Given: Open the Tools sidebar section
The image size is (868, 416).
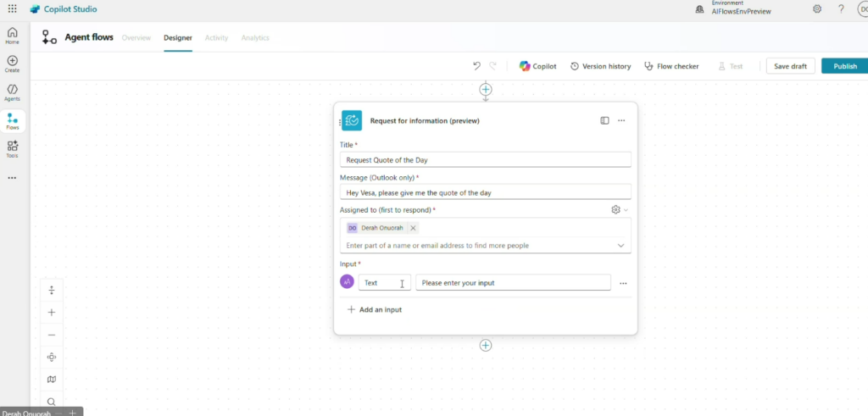Looking at the screenshot, I should [x=12, y=149].
